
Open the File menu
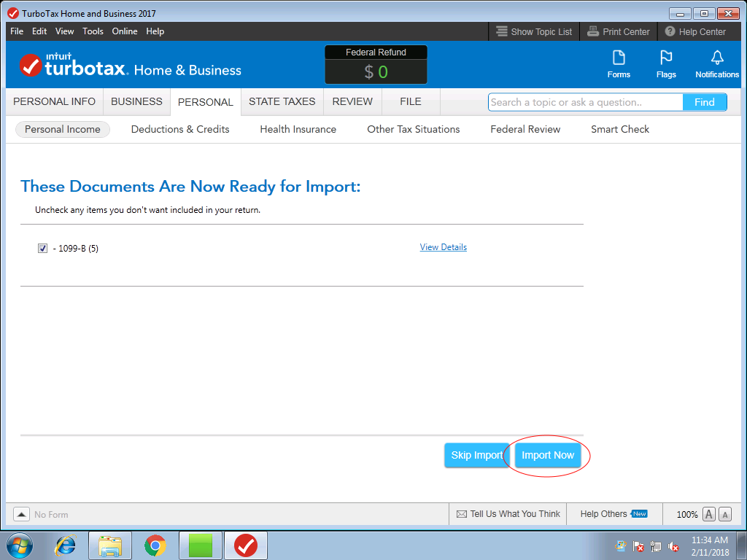tap(17, 31)
